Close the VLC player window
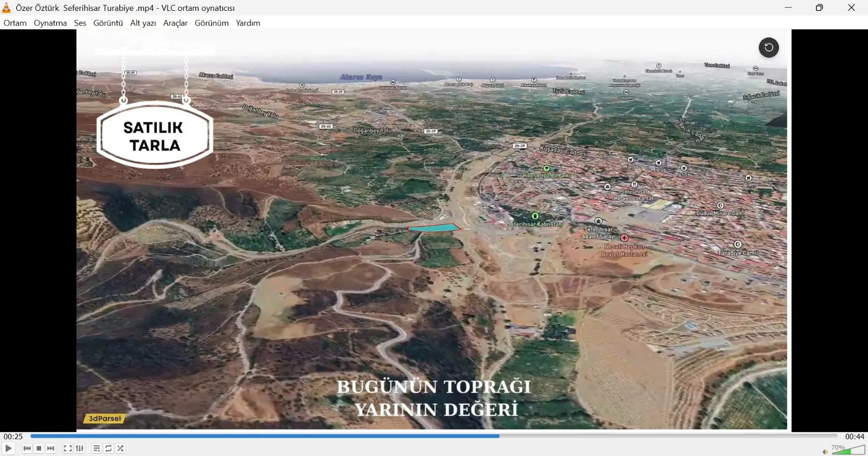This screenshot has height=456, width=868. click(851, 8)
